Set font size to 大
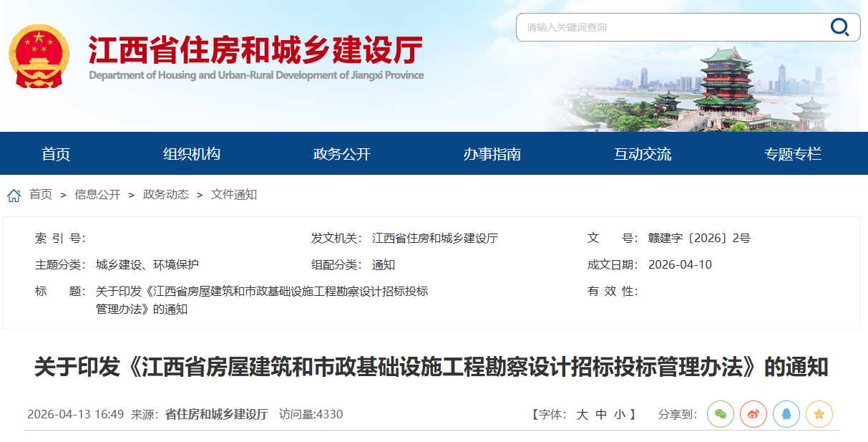 click(x=581, y=414)
